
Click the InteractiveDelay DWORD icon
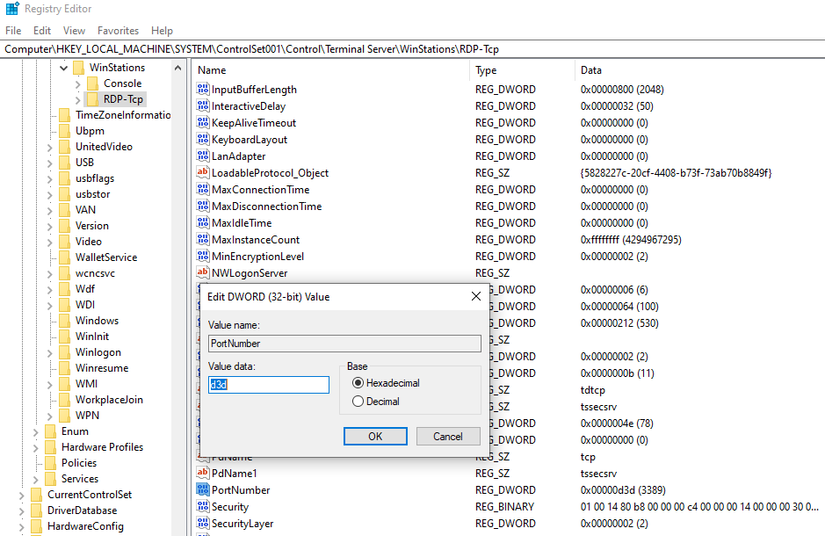pyautogui.click(x=203, y=106)
